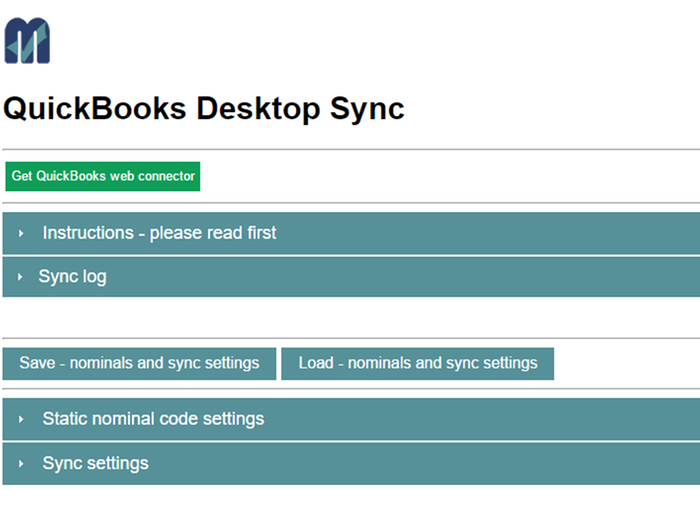Image resolution: width=700 pixels, height=526 pixels.
Task: Click the triangle next to Sync log
Action: tap(20, 277)
